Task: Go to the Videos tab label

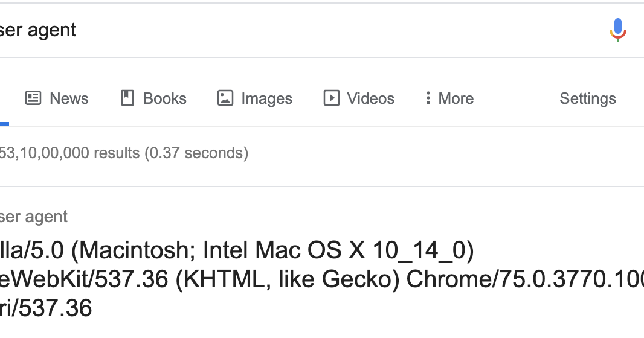Action: 370,98
